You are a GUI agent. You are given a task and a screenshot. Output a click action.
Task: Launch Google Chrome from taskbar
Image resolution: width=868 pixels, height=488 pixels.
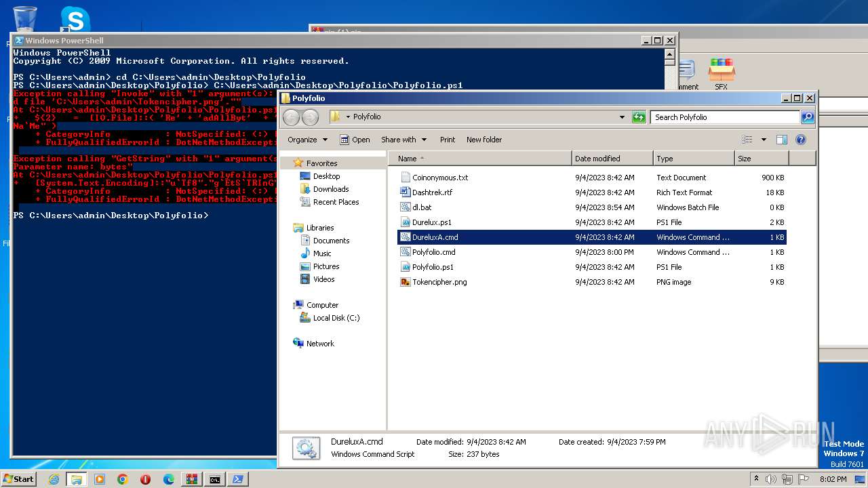tap(123, 479)
